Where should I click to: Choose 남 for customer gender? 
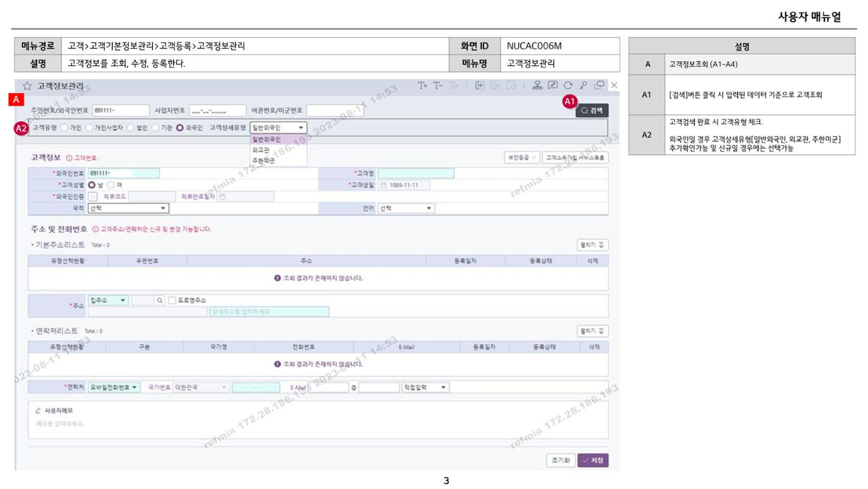point(92,185)
